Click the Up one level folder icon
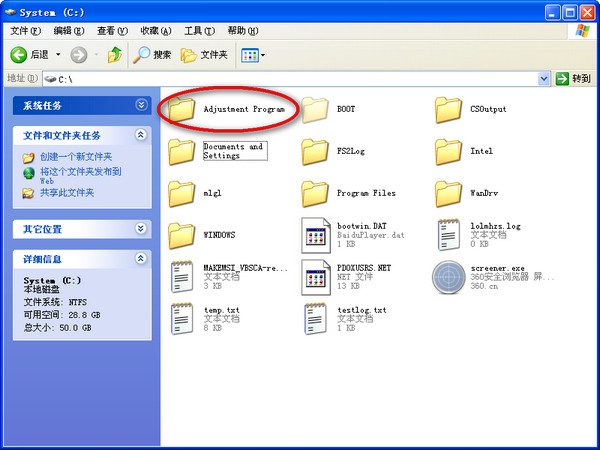This screenshot has height=450, width=600. pos(115,54)
